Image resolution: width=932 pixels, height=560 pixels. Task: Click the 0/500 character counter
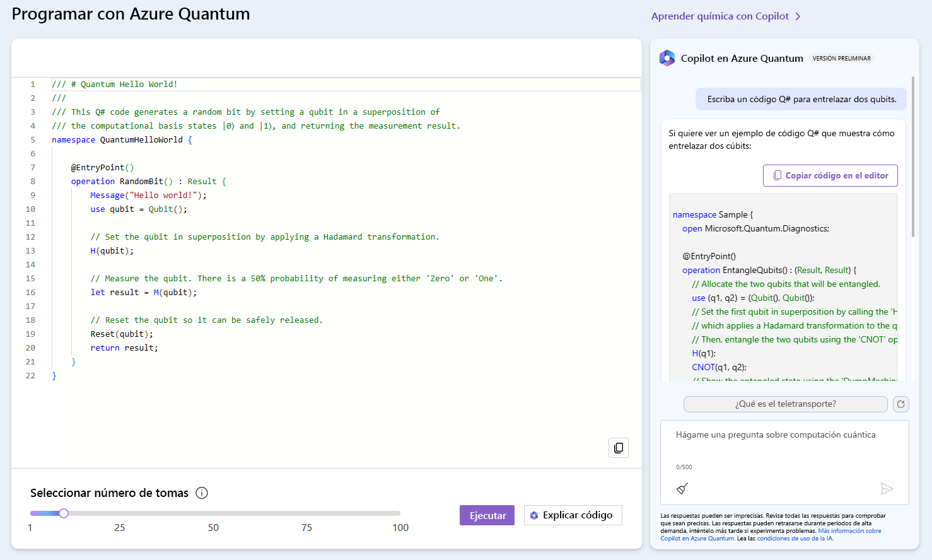tap(684, 467)
